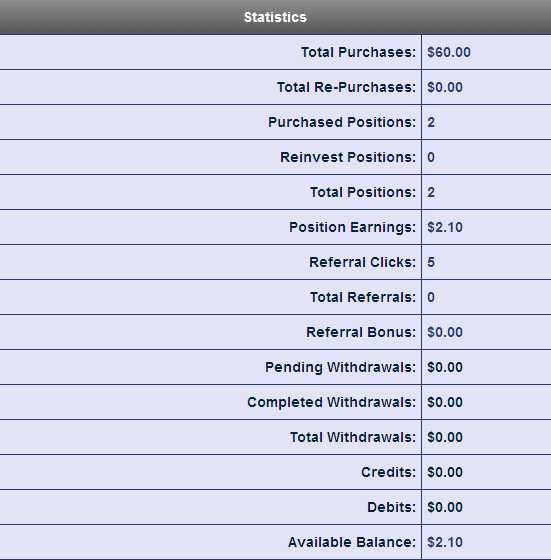Select the Credits label
Image resolution: width=551 pixels, height=560 pixels.
[x=389, y=472]
